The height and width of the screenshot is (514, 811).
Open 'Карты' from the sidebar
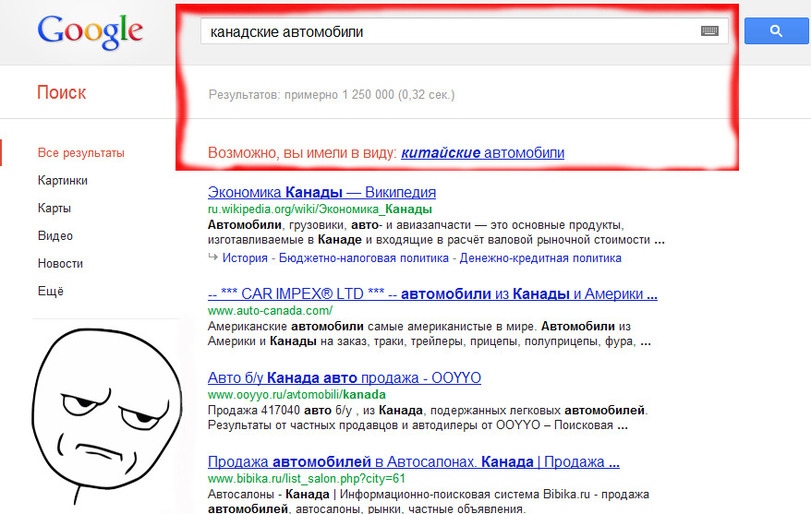pyautogui.click(x=54, y=208)
